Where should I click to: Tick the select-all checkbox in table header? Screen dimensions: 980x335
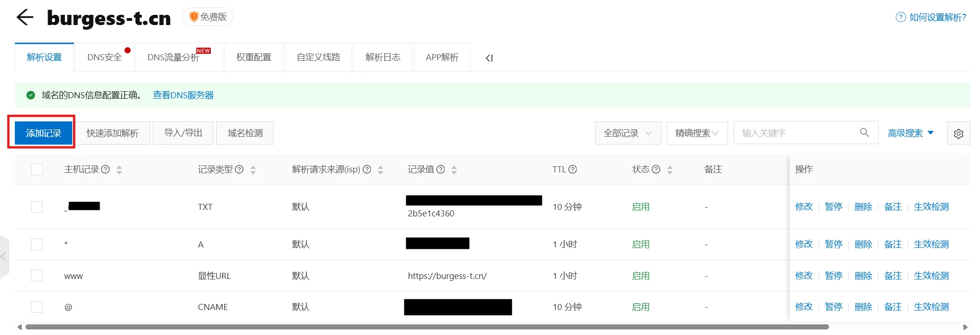pyautogui.click(x=37, y=170)
